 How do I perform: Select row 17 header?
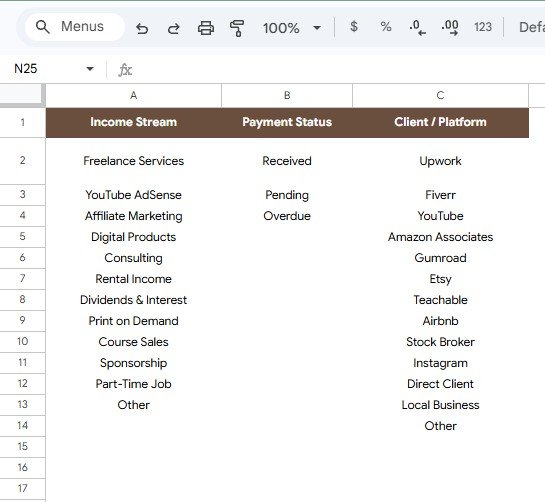(x=23, y=489)
